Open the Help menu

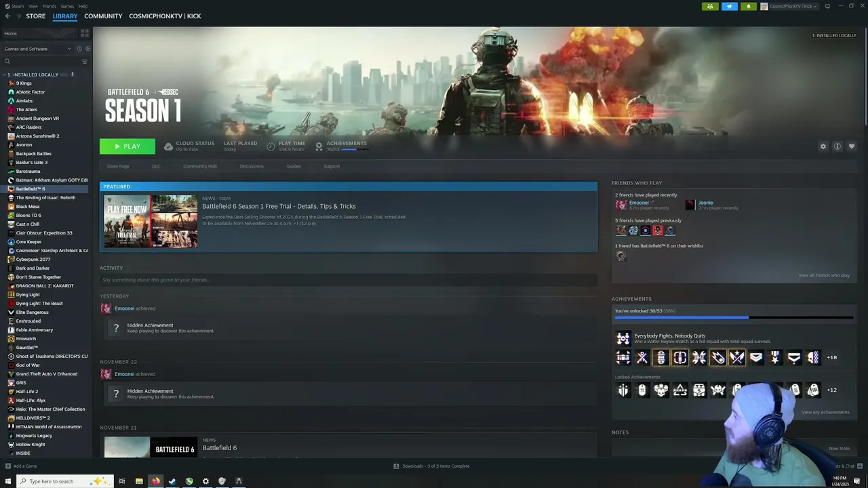pos(83,6)
